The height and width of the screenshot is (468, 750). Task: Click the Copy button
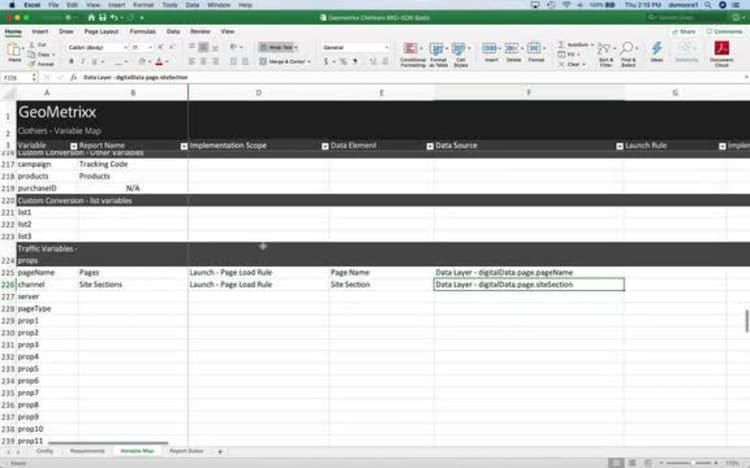coord(42,54)
